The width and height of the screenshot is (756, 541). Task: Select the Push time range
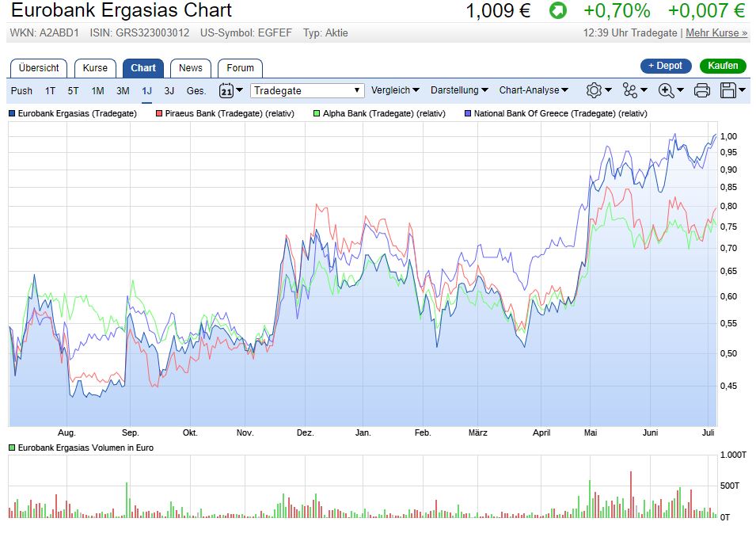[21, 91]
